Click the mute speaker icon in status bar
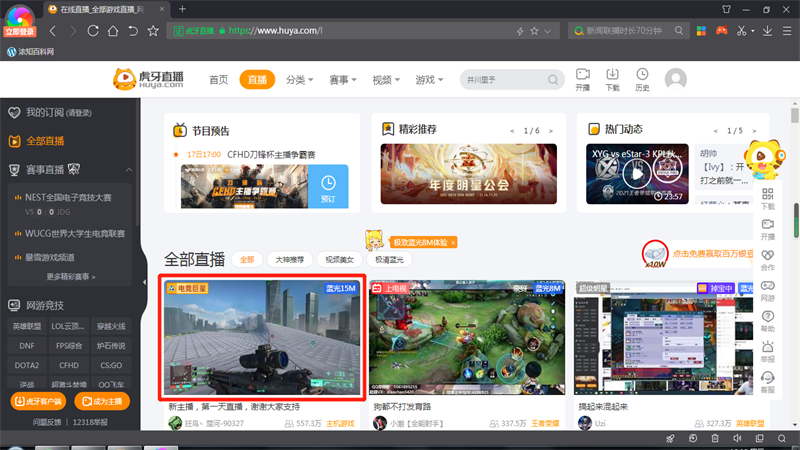This screenshot has width=800, height=450. [737, 438]
